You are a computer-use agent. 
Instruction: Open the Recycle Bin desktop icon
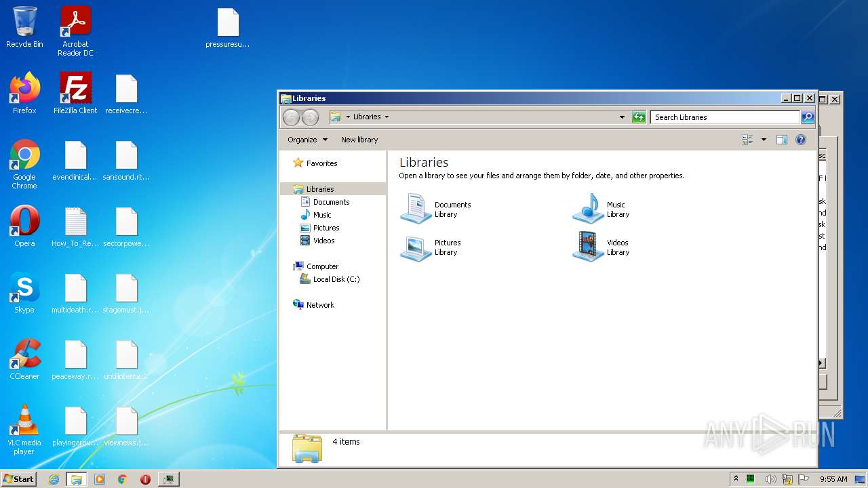(x=24, y=27)
